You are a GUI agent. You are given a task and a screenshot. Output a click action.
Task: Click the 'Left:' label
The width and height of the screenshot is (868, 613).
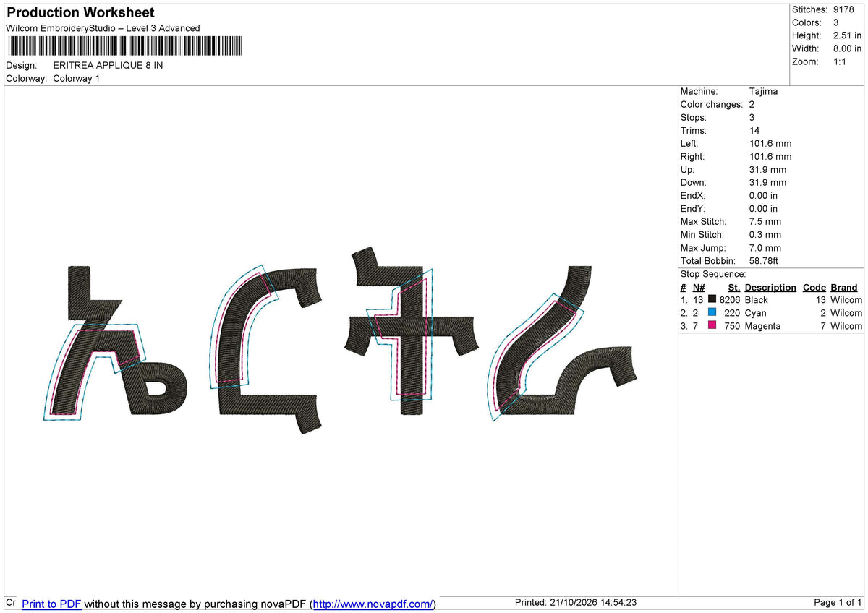click(690, 144)
